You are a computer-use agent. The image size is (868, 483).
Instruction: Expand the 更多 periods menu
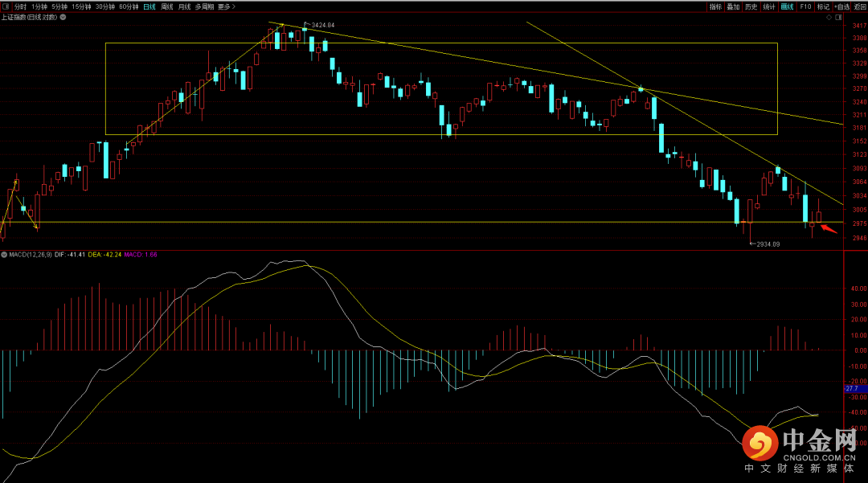(225, 6)
